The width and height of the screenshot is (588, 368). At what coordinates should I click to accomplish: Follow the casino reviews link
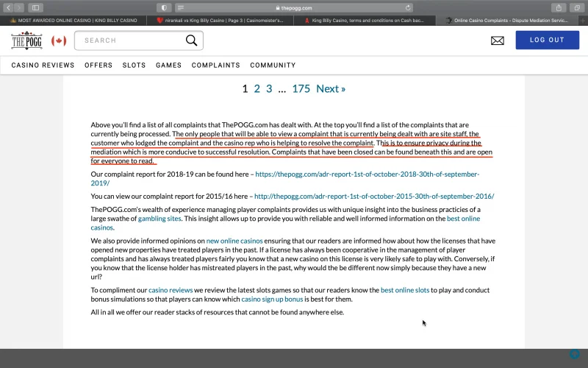171,290
